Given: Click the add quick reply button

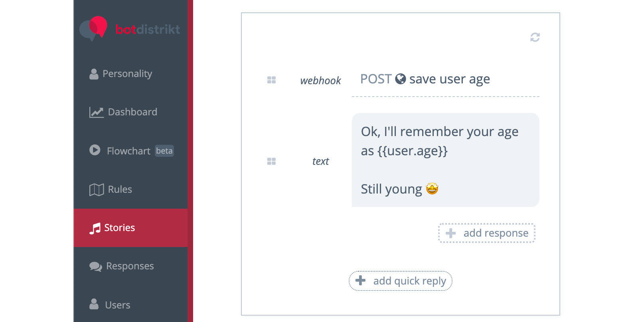Looking at the screenshot, I should 400,281.
